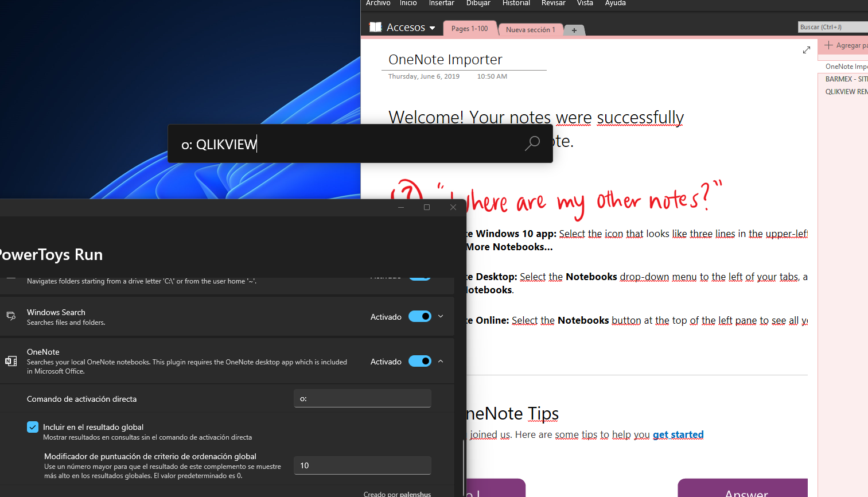Click the expand arrow on the OneNote Importer page
Image resolution: width=868 pixels, height=497 pixels.
[x=807, y=50]
